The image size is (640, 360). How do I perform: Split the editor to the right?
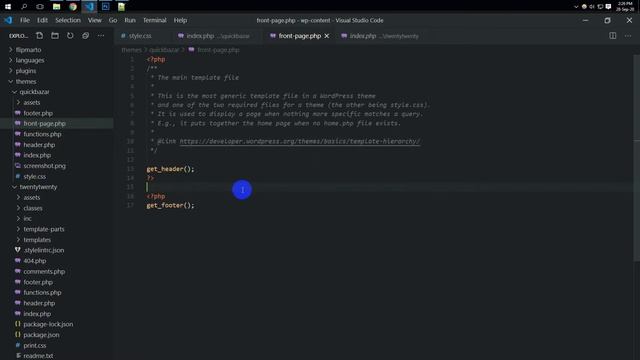613,36
